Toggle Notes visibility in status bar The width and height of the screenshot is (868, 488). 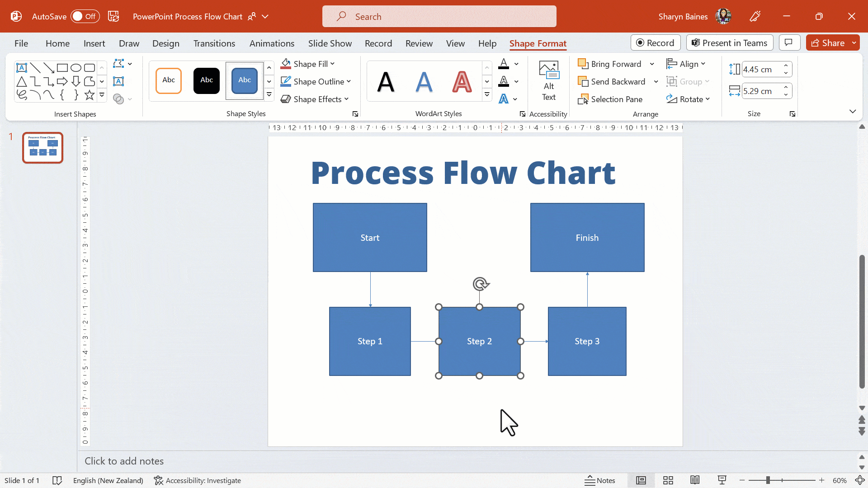[x=600, y=480]
